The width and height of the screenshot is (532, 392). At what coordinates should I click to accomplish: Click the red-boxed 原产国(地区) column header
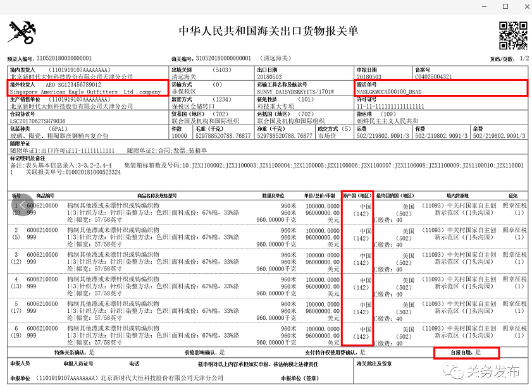pos(357,196)
